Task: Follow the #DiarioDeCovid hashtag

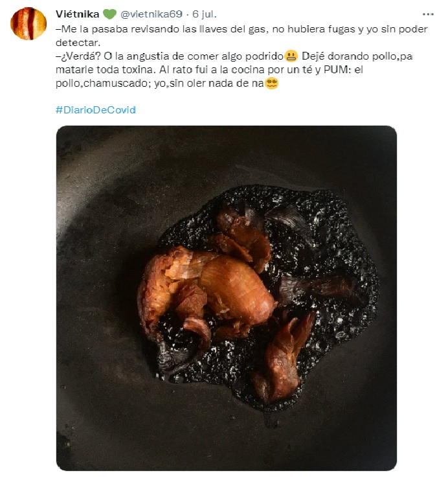Action: tap(96, 109)
